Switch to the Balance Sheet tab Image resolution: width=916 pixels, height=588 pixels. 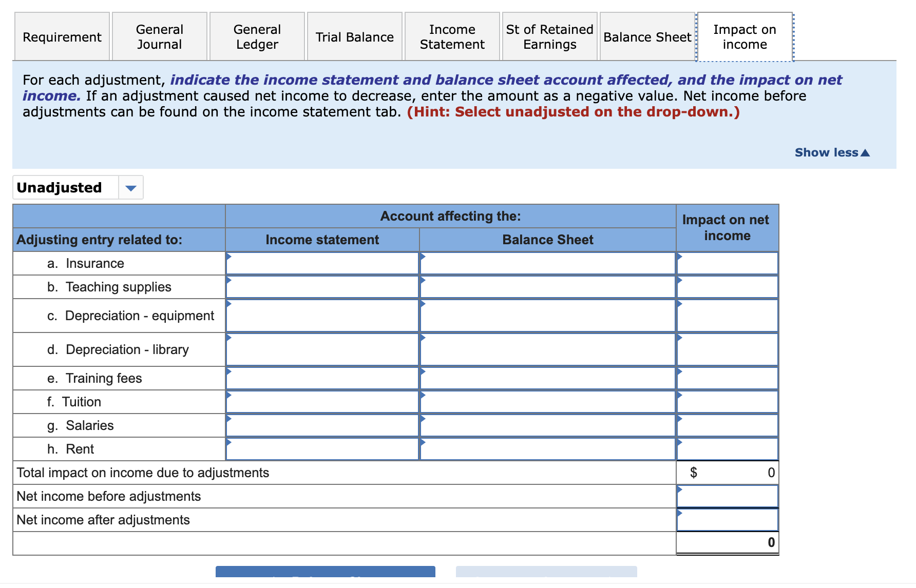point(647,37)
